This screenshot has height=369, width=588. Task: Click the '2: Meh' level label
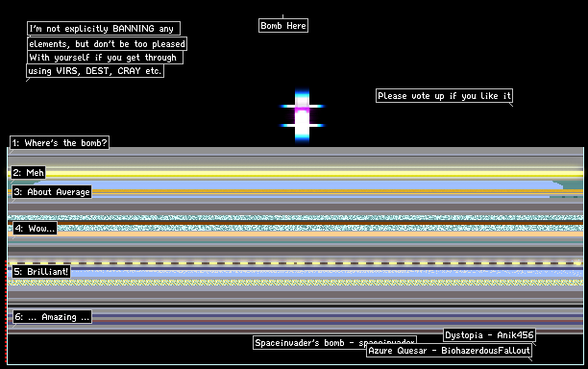coord(28,173)
